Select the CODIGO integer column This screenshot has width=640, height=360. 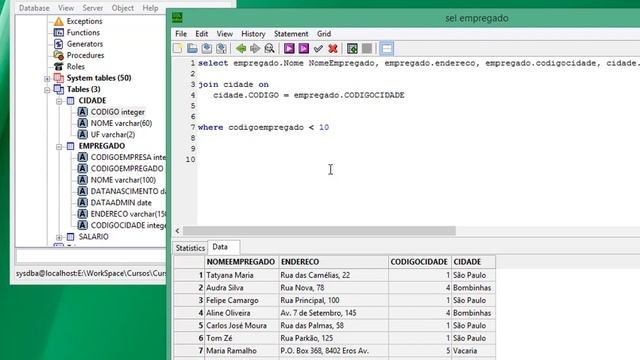[118, 112]
